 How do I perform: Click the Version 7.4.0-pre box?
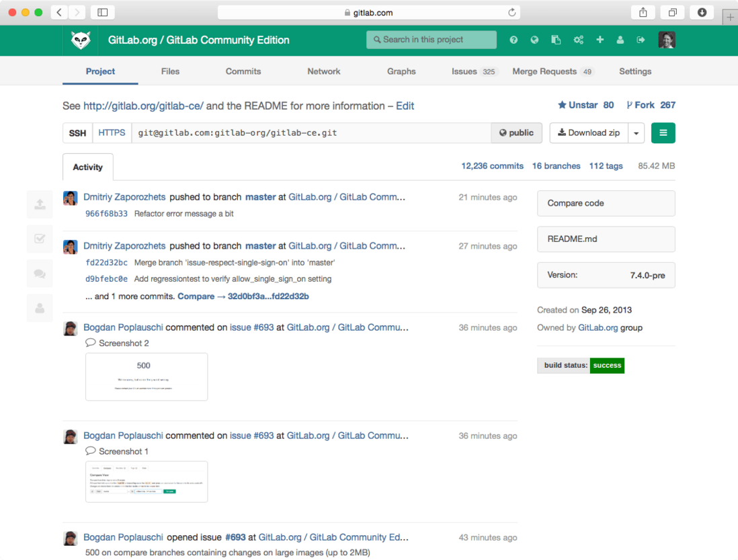pos(606,276)
